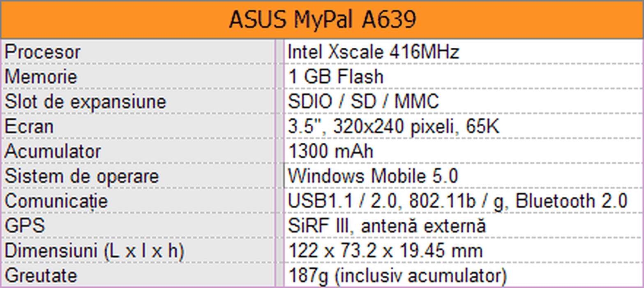Image resolution: width=644 pixels, height=288 pixels.
Task: Select the Comunicație row label
Action: (56, 201)
